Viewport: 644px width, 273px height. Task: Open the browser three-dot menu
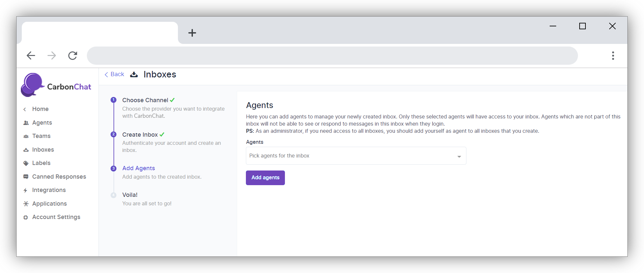tap(613, 56)
